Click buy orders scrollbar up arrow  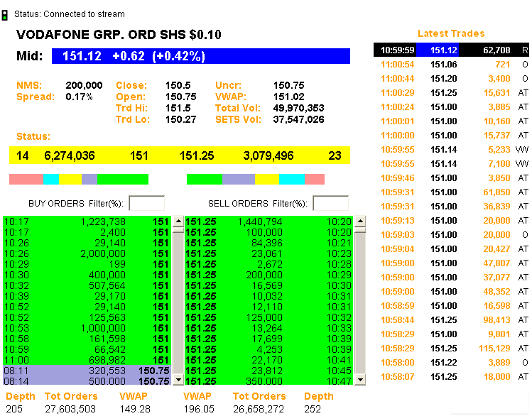pyautogui.click(x=178, y=221)
